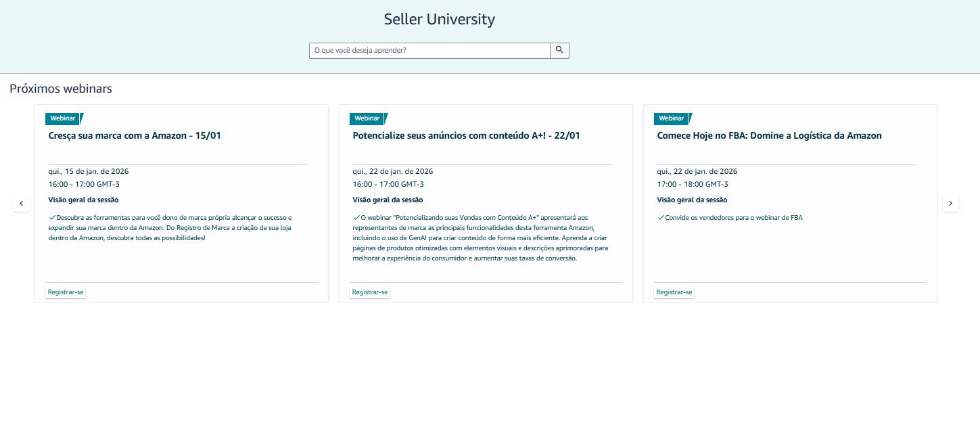The image size is (980, 435).
Task: Open 'Cresça sua marca com a Amazon - 15/01' title
Action: [135, 135]
